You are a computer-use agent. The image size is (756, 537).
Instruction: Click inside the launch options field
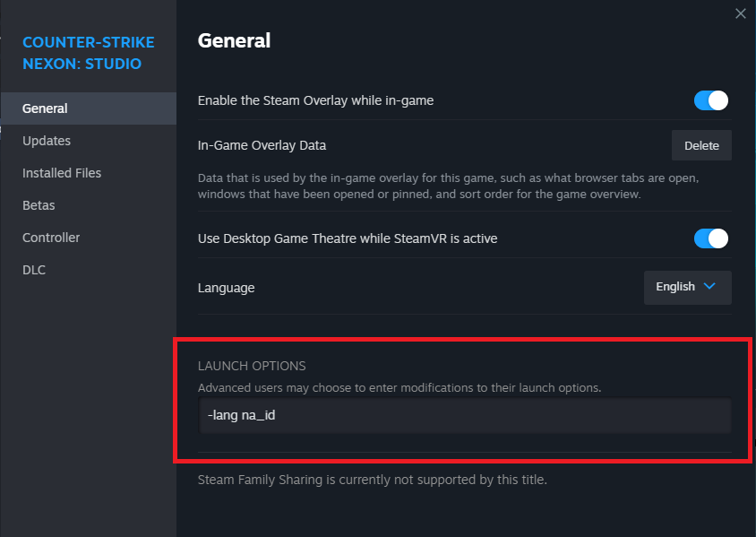tap(463, 416)
